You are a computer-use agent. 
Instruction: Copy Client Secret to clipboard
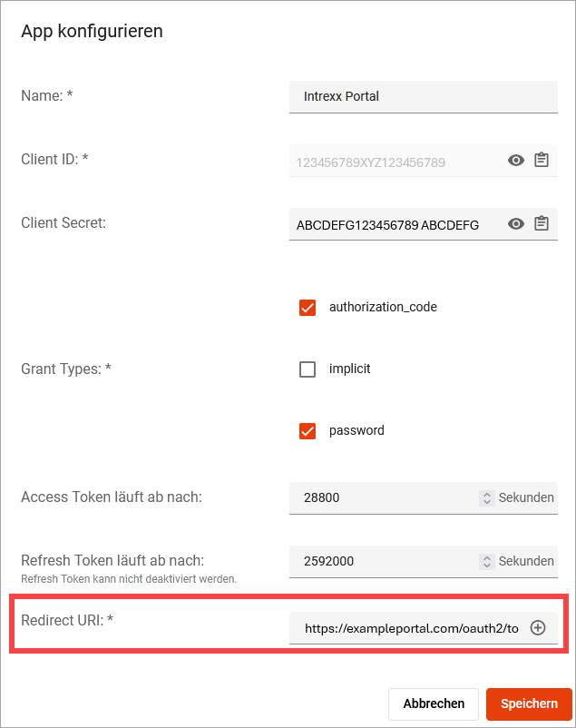(x=542, y=224)
